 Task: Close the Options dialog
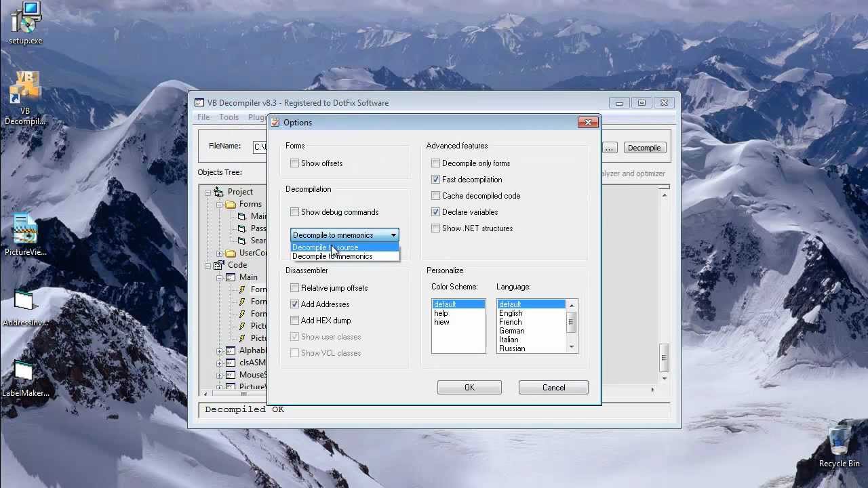(588, 122)
